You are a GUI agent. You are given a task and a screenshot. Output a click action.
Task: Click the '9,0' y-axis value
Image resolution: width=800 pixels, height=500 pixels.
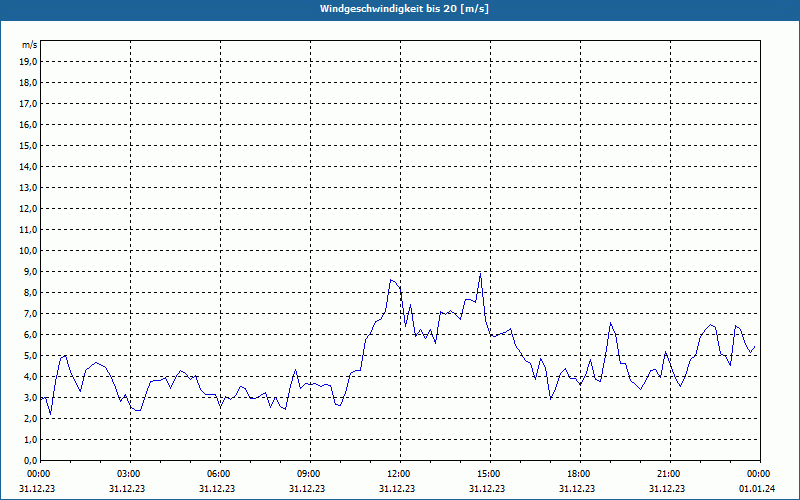pos(31,271)
